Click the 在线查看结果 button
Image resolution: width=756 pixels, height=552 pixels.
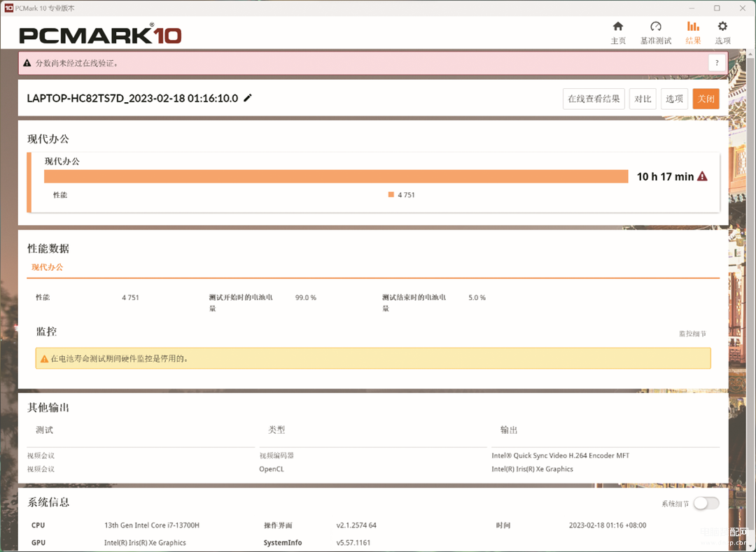[x=594, y=99]
